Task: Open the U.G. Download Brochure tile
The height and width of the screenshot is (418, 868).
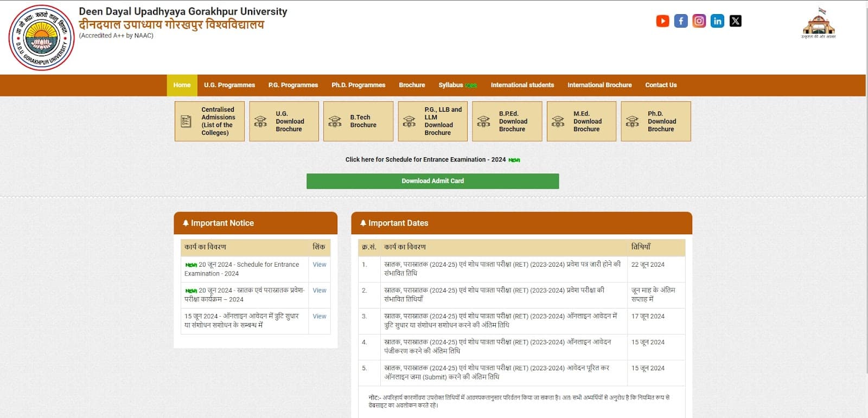Action: pyautogui.click(x=284, y=121)
